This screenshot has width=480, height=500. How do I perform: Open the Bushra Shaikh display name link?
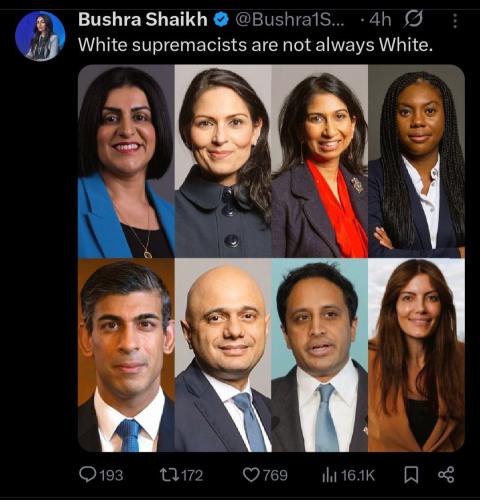click(x=143, y=19)
